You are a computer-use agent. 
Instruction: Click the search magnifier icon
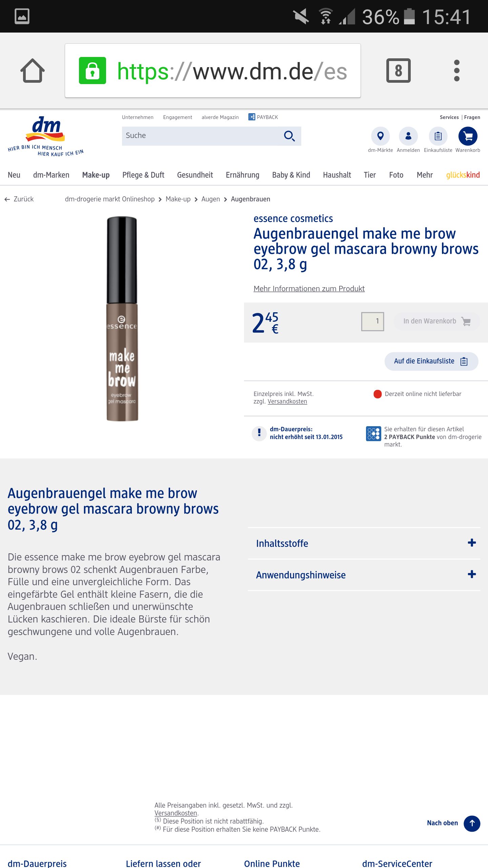tap(289, 136)
